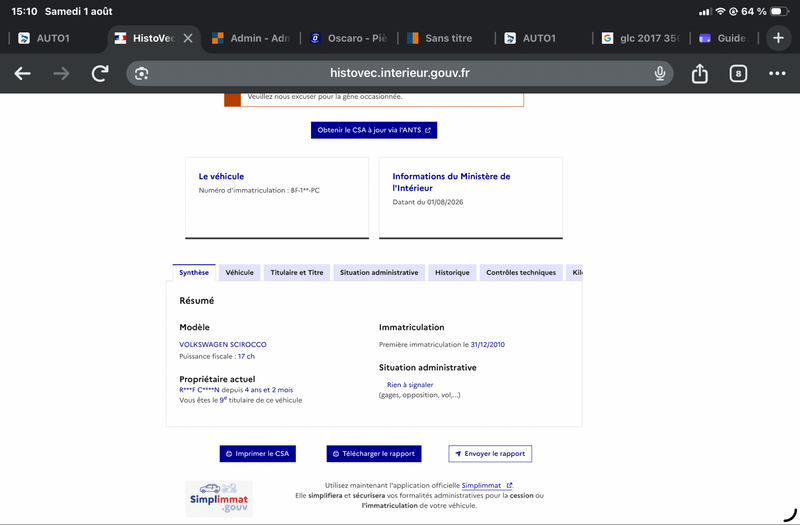Switch to the glc 2017 Google tab

(641, 38)
